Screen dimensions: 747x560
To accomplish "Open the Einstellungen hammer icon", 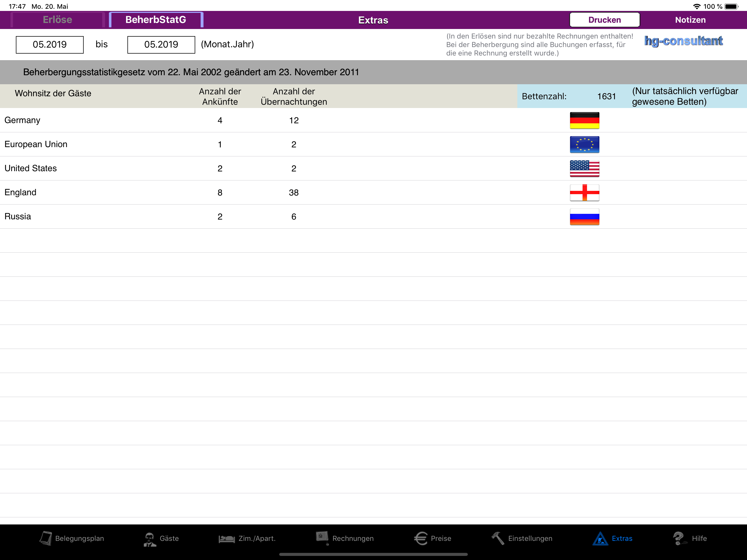I will point(498,538).
